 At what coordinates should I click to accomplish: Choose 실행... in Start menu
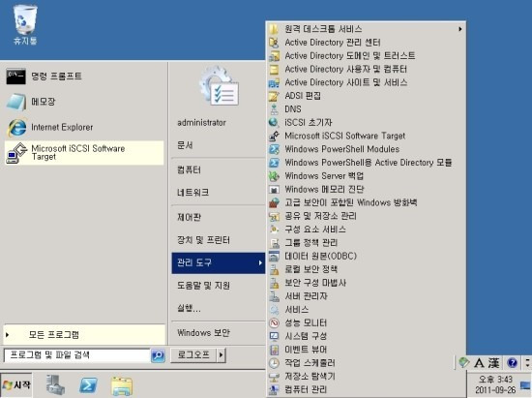coord(189,308)
